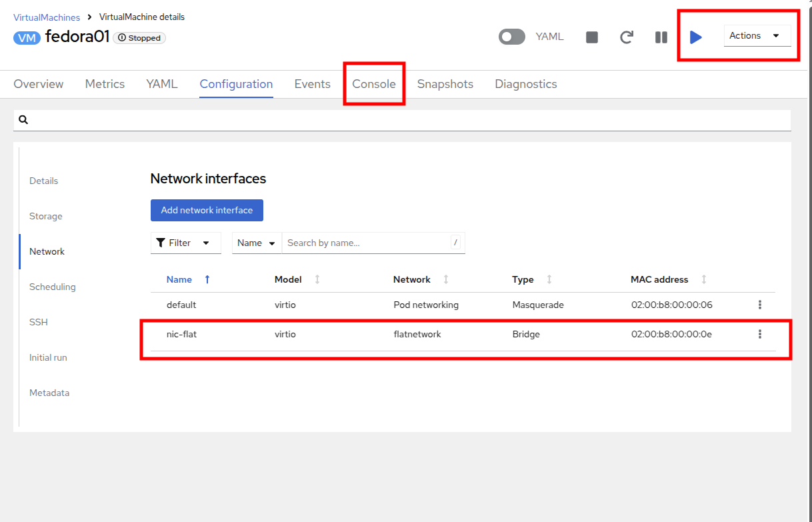Switch to the Console tab

(x=374, y=84)
